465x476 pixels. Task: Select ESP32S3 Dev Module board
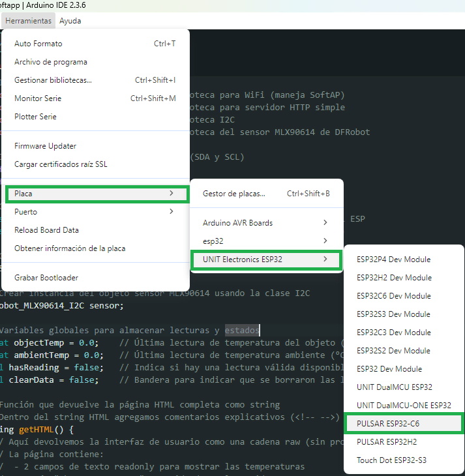(404, 314)
